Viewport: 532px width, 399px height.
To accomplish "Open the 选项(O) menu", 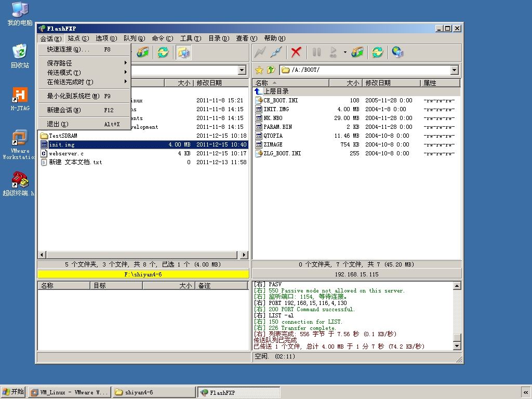I will point(106,38).
